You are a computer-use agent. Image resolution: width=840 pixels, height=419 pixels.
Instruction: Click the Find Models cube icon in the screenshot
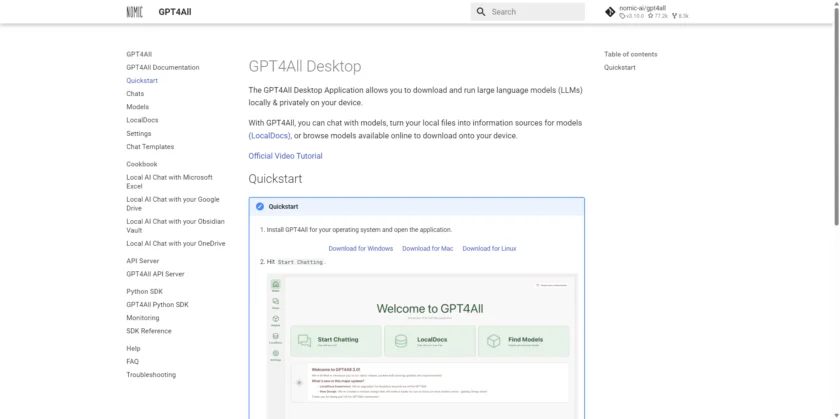[x=493, y=341]
